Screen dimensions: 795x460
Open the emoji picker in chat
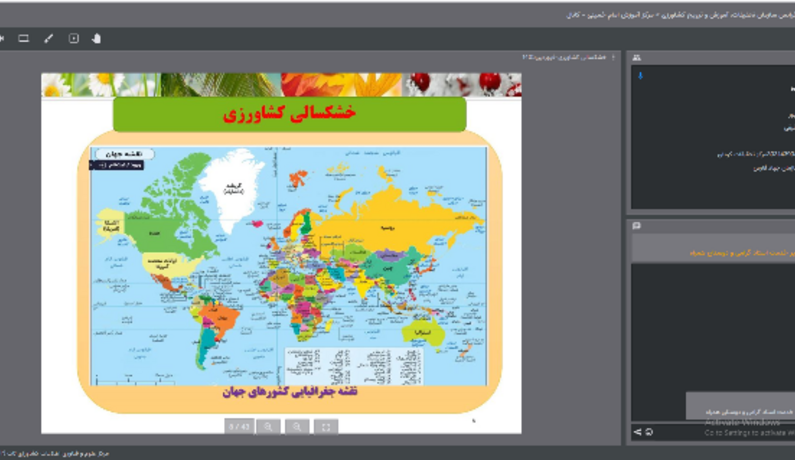[649, 432]
